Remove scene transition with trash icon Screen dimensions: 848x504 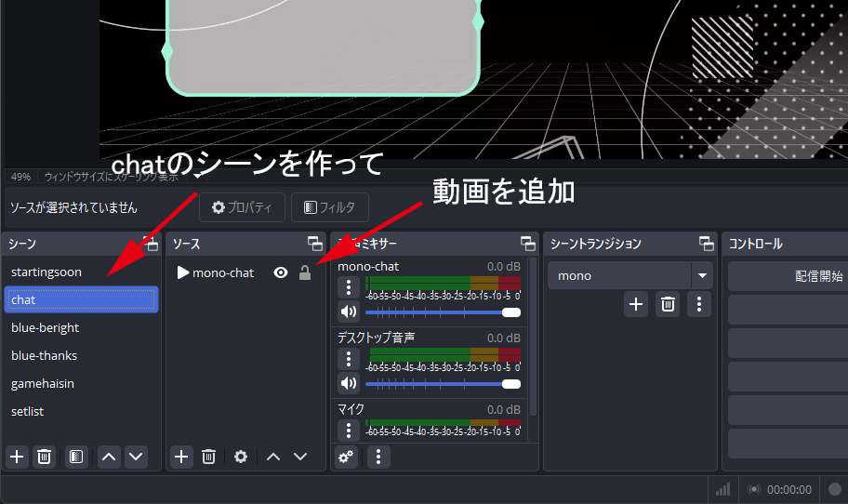coord(668,303)
